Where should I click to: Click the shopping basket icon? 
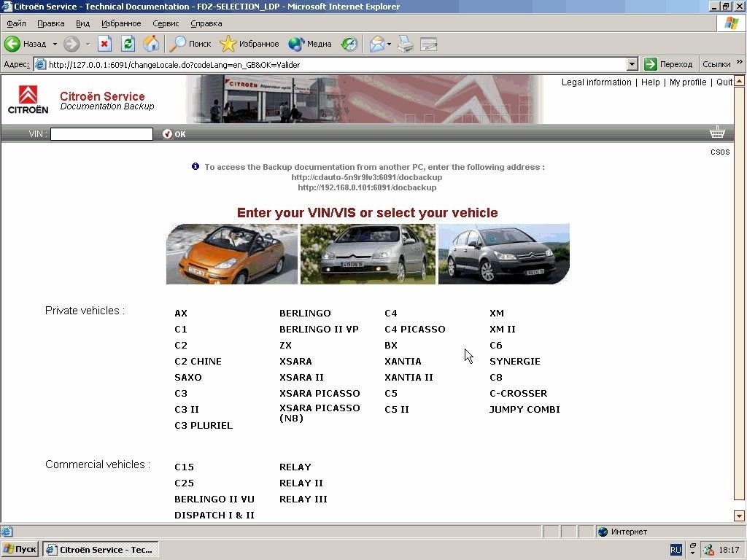717,133
